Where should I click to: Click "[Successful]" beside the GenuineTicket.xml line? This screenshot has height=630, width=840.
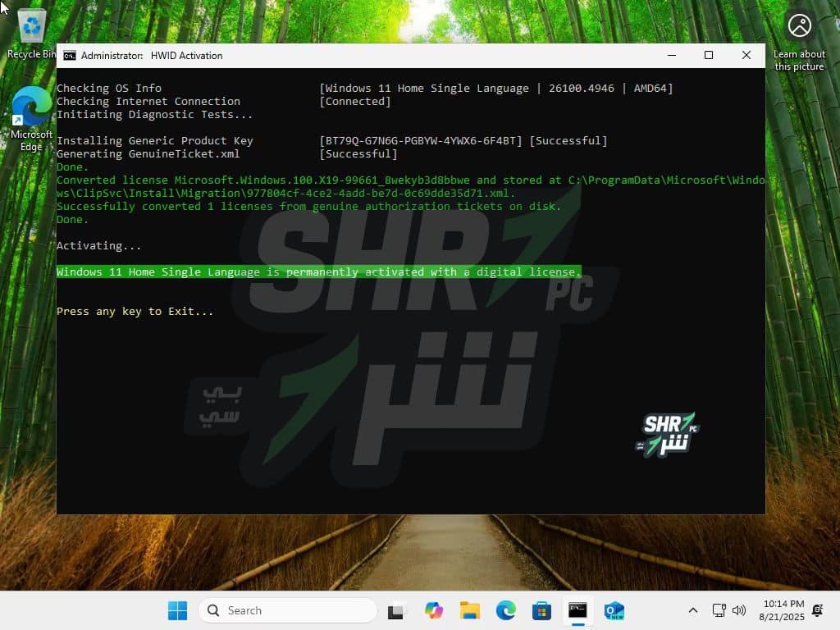point(358,153)
